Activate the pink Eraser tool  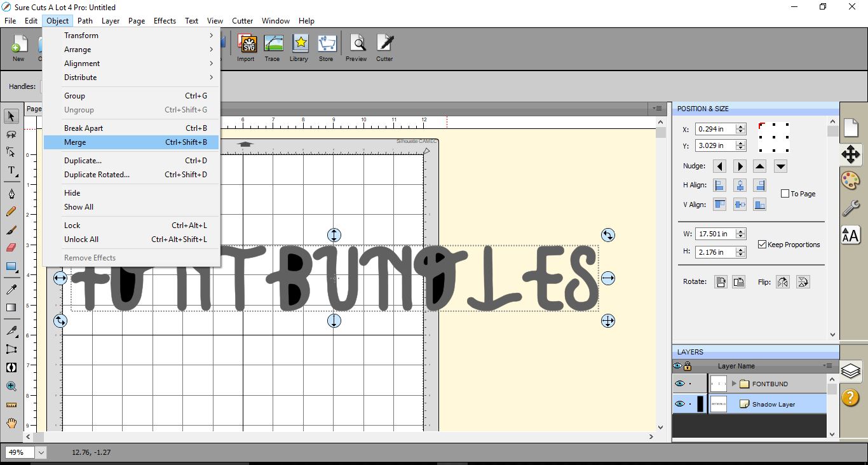tap(11, 248)
